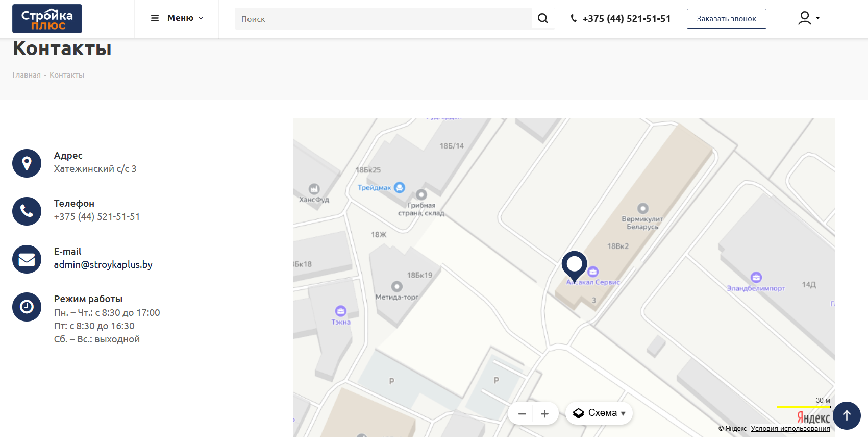Viewport: 868px width, 444px height.
Task: Zoom out the map with minus
Action: (522, 414)
